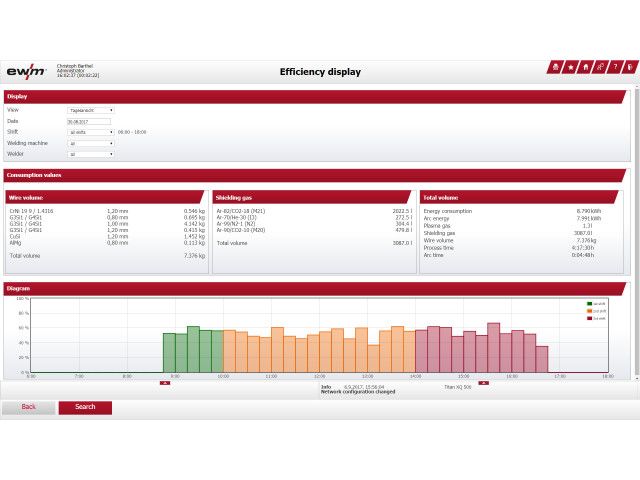The width and height of the screenshot is (640, 480).
Task: Expand the Welder dropdown
Action: [x=91, y=154]
